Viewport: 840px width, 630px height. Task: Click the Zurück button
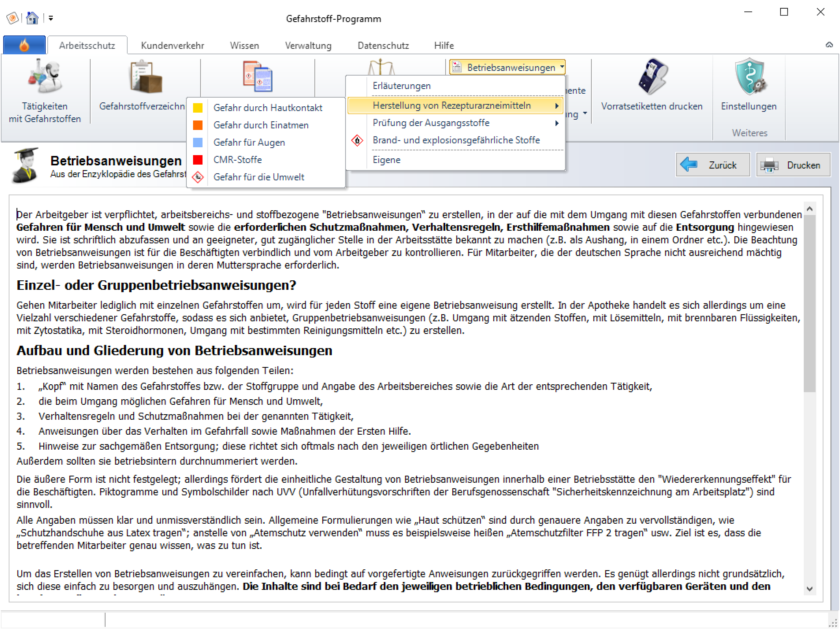[713, 165]
